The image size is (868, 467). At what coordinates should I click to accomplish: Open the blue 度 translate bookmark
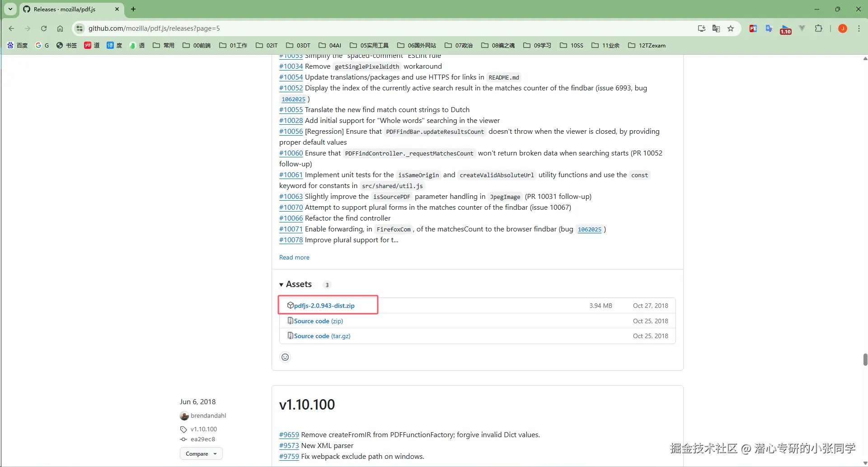coord(114,45)
